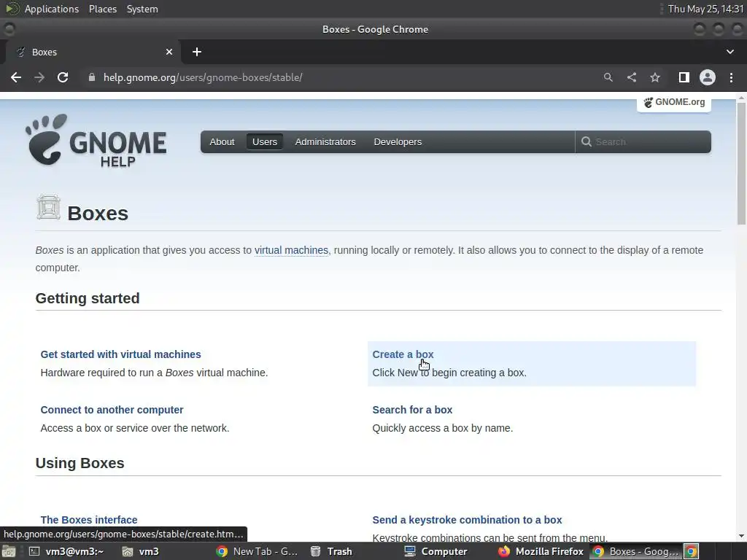
Task: Expand the tab search chevron
Action: (x=729, y=52)
